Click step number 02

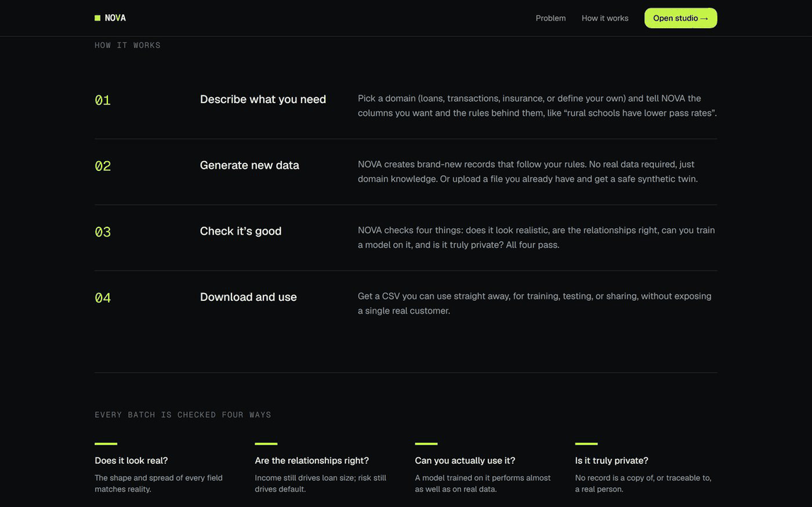coord(102,166)
